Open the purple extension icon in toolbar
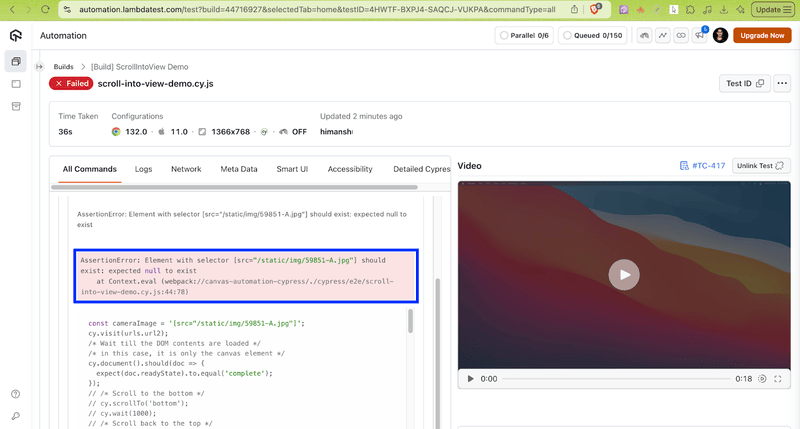Screen dimensions: 800x429 623,10
